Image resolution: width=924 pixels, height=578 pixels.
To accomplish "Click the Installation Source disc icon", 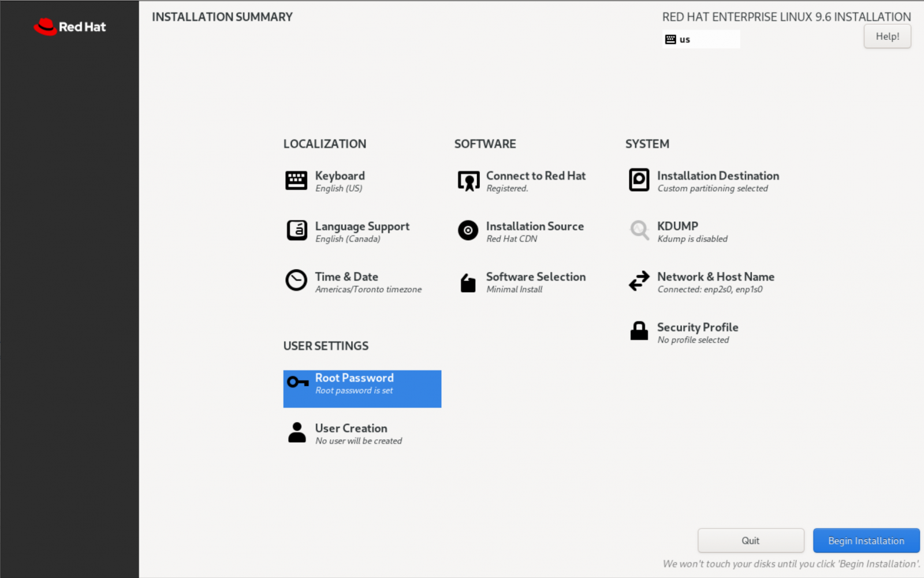I will [468, 230].
